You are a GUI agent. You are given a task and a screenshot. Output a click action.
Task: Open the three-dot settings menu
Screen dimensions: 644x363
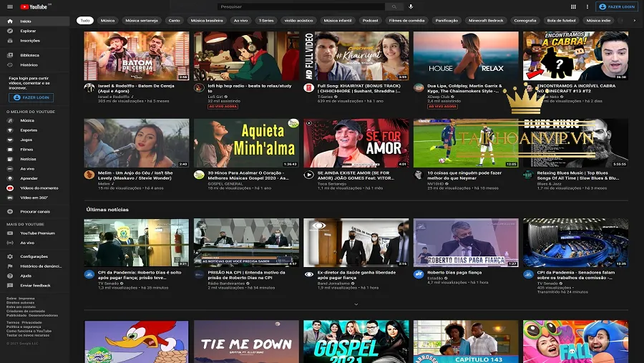tap(587, 6)
